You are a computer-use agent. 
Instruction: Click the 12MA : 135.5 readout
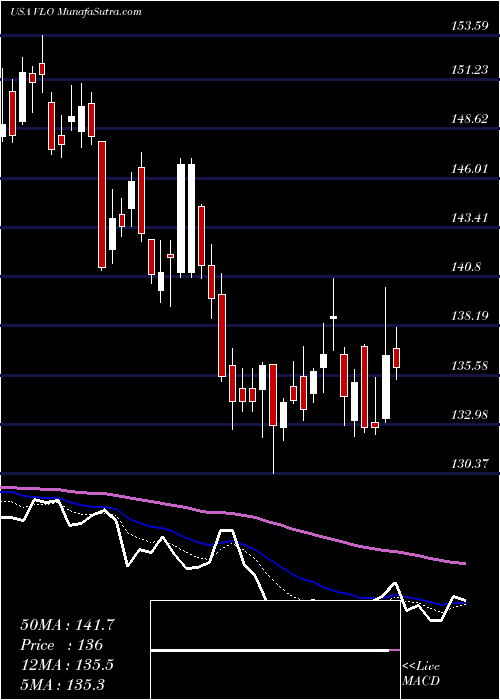point(67,664)
